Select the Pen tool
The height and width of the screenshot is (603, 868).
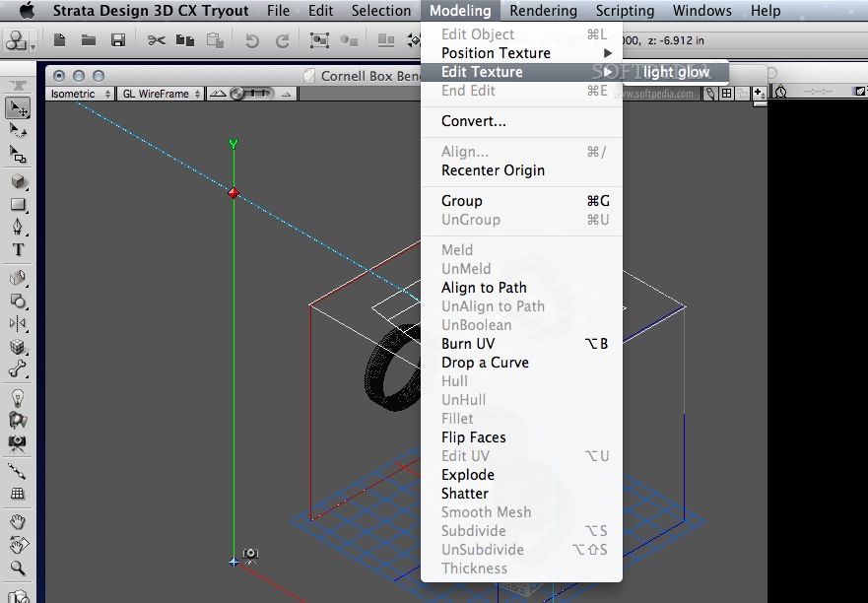(x=19, y=227)
